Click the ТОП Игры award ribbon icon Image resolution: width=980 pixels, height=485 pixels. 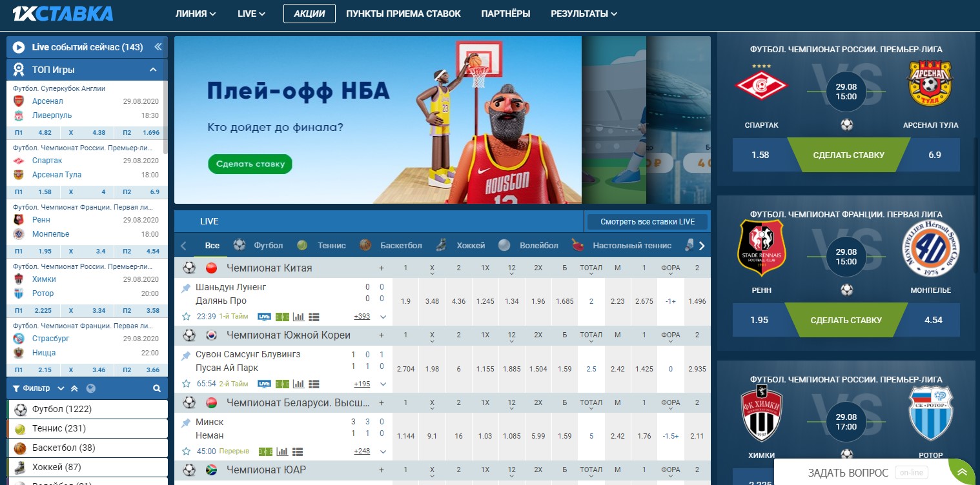coord(19,70)
